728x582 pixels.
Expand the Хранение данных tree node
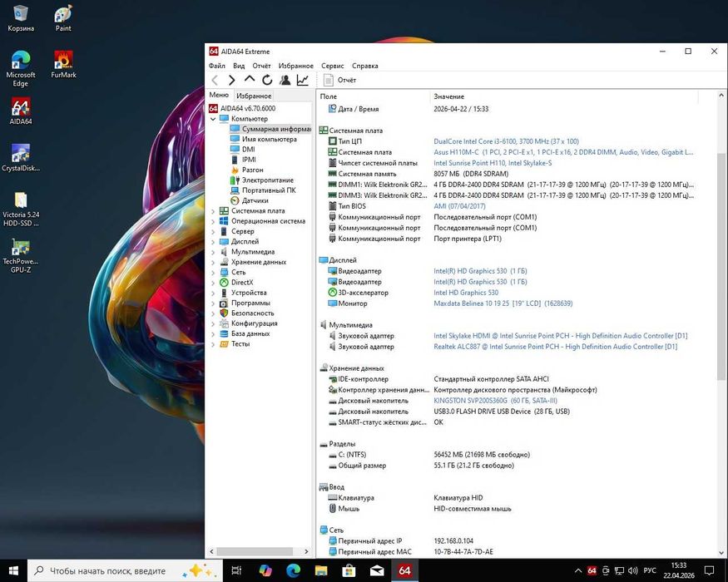click(x=213, y=262)
